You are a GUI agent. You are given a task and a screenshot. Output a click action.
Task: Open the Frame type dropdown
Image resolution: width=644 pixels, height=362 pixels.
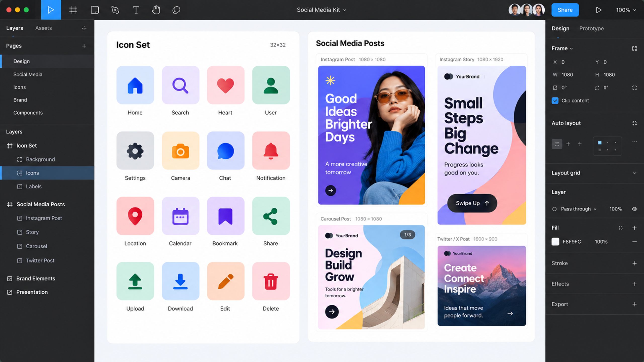click(x=562, y=49)
